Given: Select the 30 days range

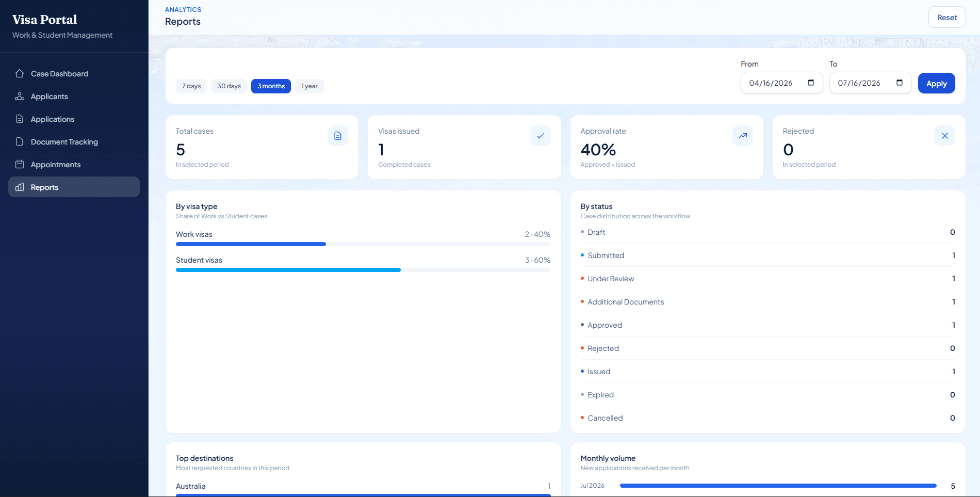Looking at the screenshot, I should pyautogui.click(x=229, y=86).
